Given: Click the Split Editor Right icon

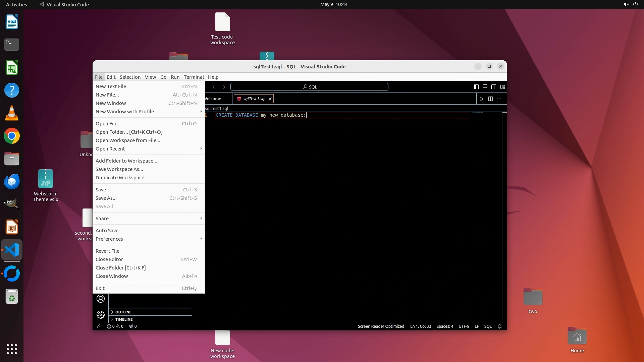Looking at the screenshot, I should (490, 99).
